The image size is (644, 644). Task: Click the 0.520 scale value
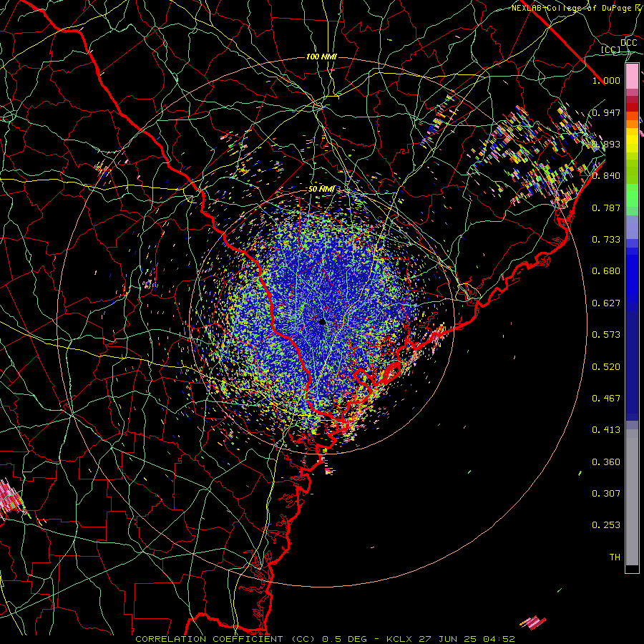tap(606, 367)
